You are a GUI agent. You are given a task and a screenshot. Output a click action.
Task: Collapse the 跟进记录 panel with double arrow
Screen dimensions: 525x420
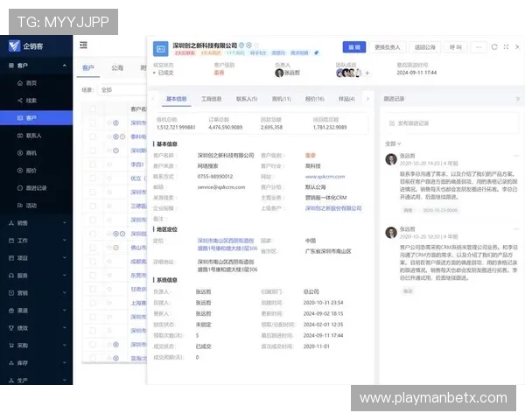[518, 99]
